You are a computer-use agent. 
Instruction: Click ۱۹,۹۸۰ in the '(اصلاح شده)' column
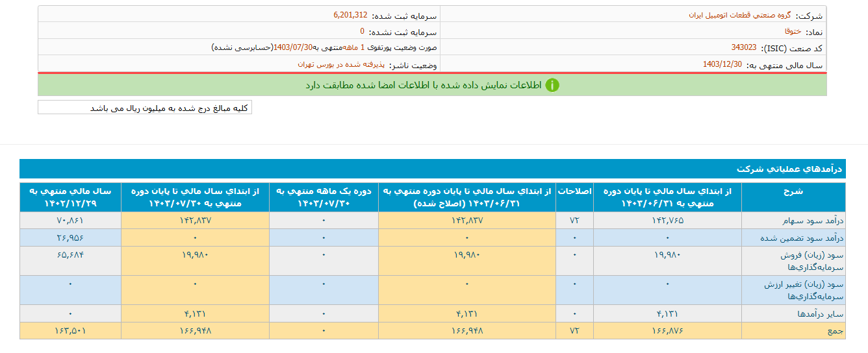[466, 254]
